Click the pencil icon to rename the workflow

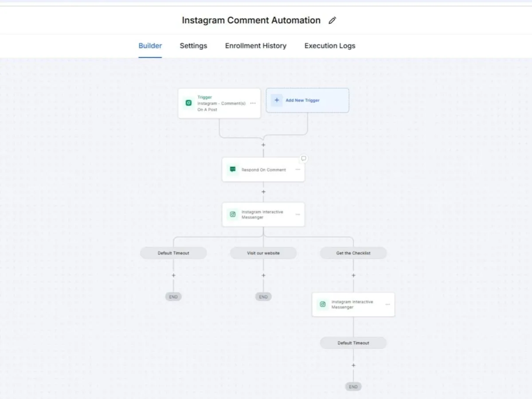(332, 20)
